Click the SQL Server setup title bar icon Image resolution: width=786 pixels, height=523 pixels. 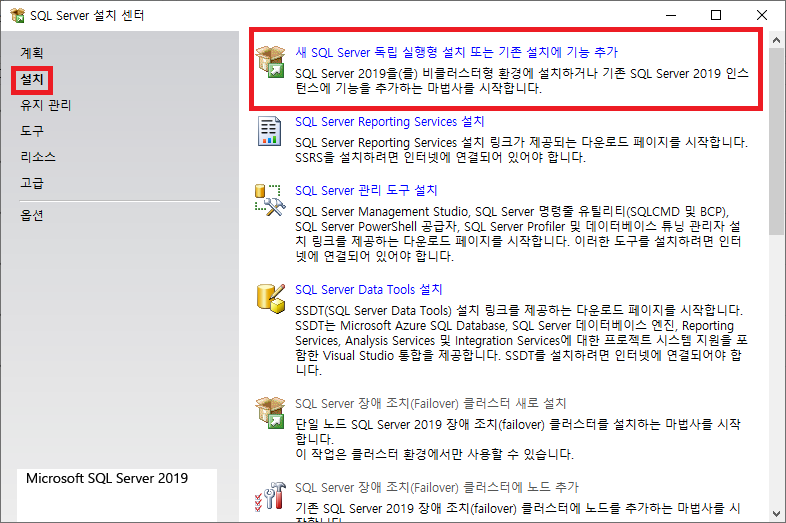[17, 16]
